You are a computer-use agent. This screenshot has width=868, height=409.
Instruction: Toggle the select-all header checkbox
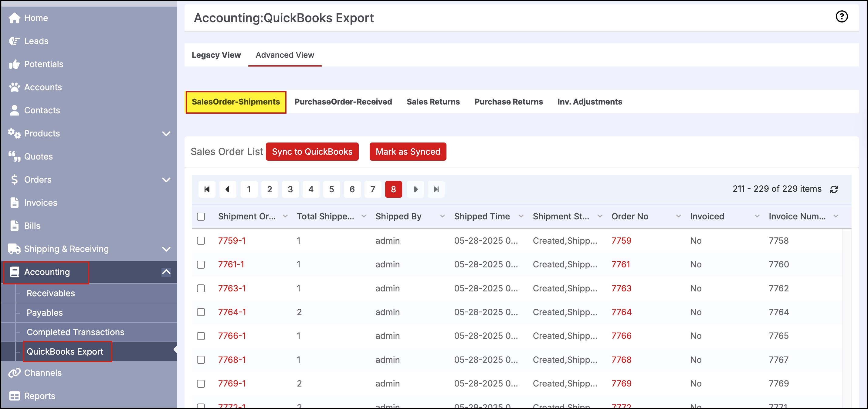201,217
